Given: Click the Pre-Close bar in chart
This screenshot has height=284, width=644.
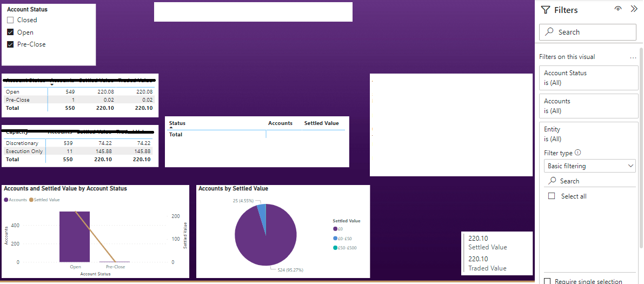Looking at the screenshot, I should click(115, 261).
